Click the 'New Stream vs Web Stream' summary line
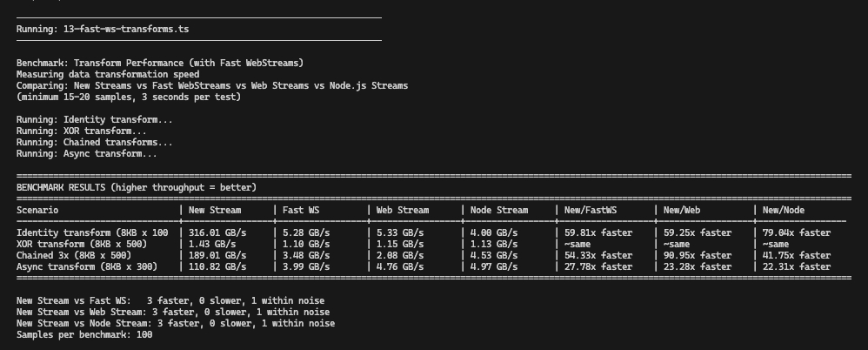The image size is (868, 350). click(175, 312)
